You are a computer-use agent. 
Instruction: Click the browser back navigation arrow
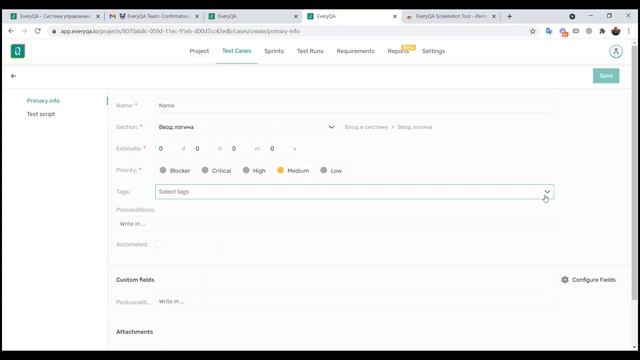[x=11, y=31]
